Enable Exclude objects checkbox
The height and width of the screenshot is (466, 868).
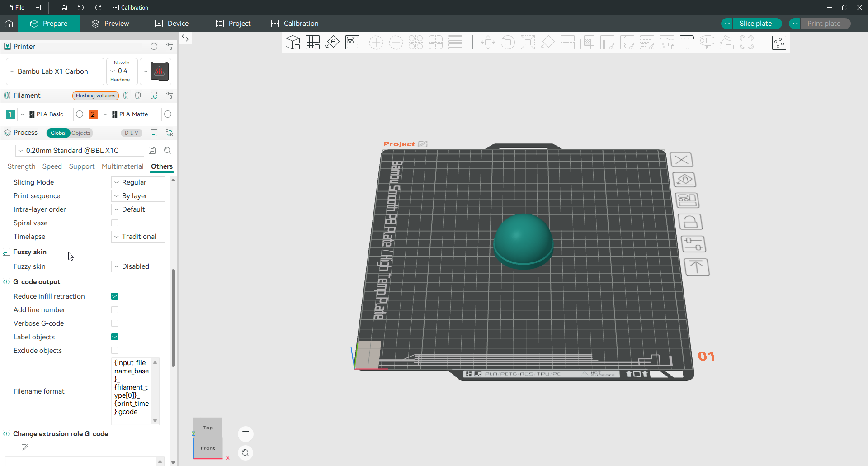coord(115,351)
